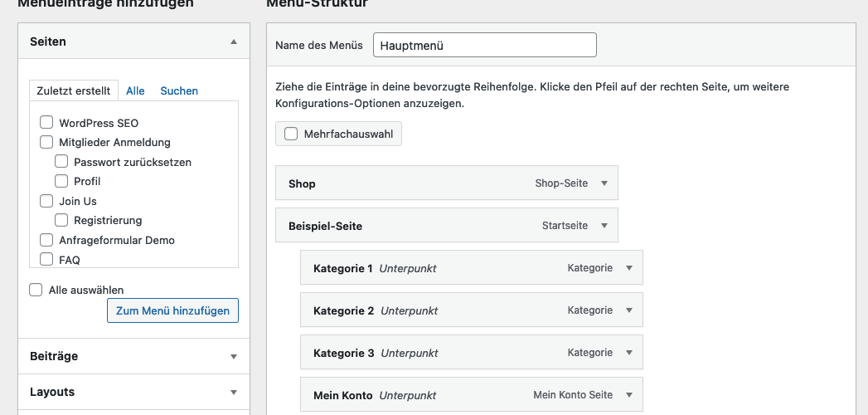
Task: Click the Kategorie 1 menu item title
Action: [x=342, y=269]
